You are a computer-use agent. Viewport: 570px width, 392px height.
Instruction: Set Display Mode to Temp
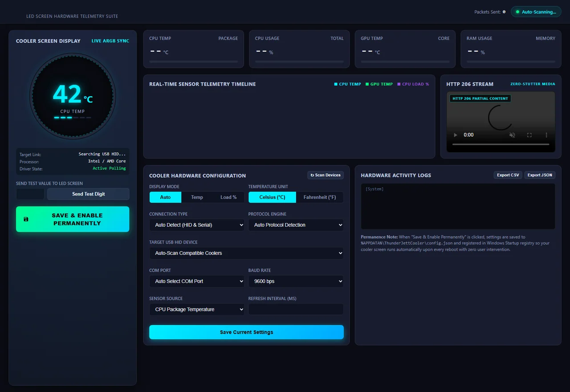(x=197, y=197)
